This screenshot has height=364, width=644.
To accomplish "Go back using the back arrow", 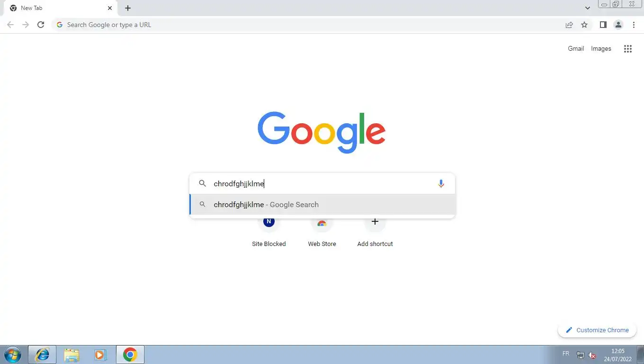I will tap(10, 25).
